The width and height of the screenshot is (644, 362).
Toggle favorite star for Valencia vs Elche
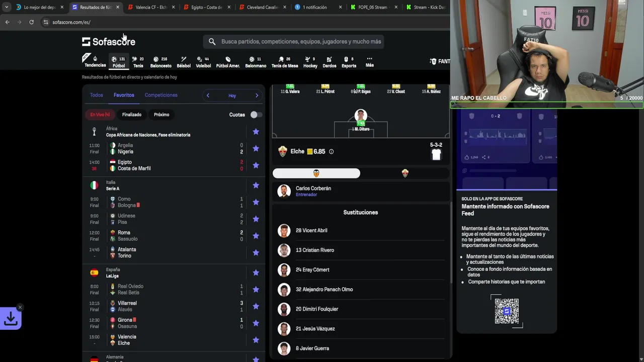256,340
